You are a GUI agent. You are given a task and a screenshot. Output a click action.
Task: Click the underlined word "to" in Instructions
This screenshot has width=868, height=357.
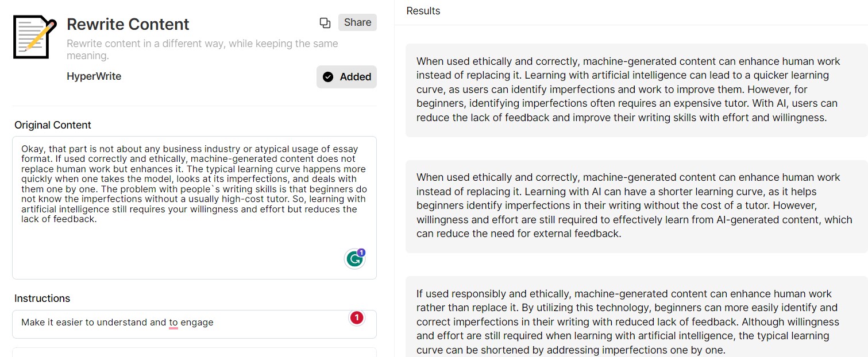pyautogui.click(x=173, y=323)
